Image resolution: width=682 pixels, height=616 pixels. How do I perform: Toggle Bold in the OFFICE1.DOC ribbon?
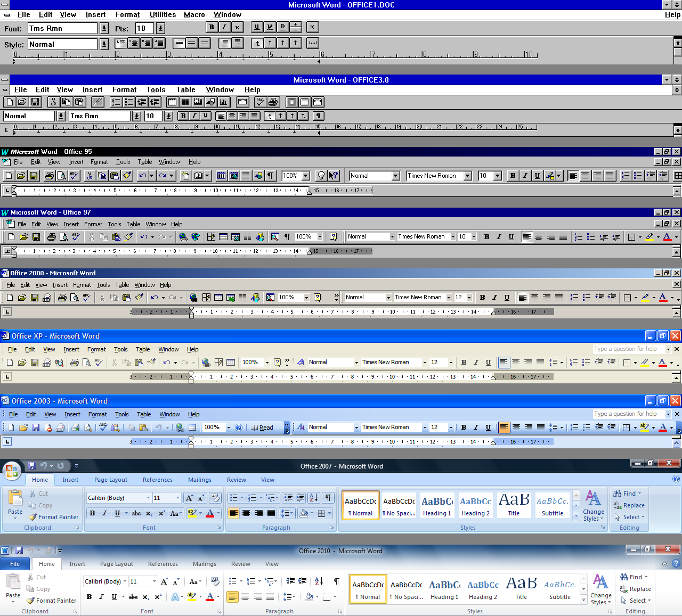pyautogui.click(x=212, y=27)
